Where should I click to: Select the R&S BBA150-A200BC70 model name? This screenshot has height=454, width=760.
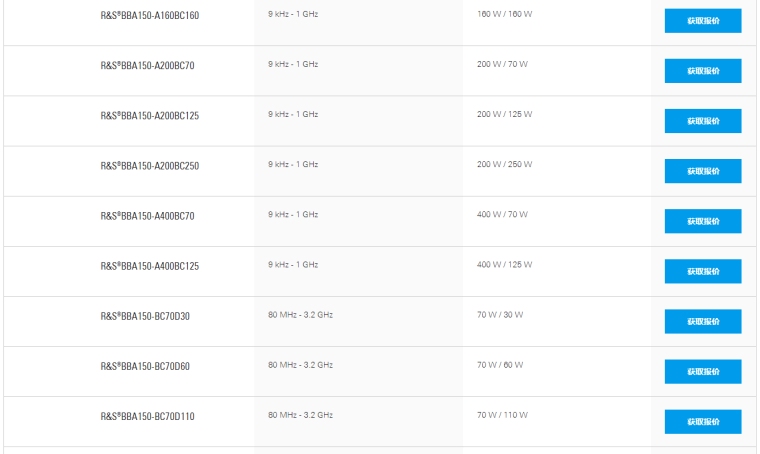tap(147, 66)
